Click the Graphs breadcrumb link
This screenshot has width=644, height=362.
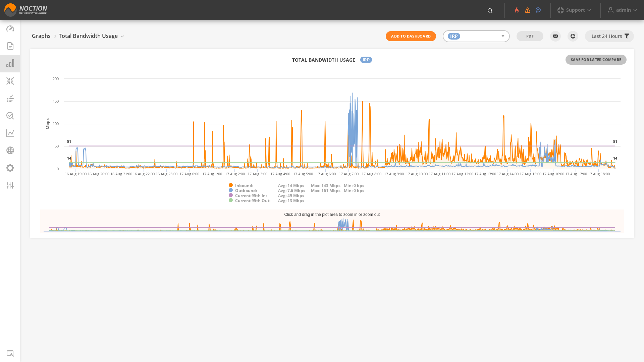click(x=41, y=36)
